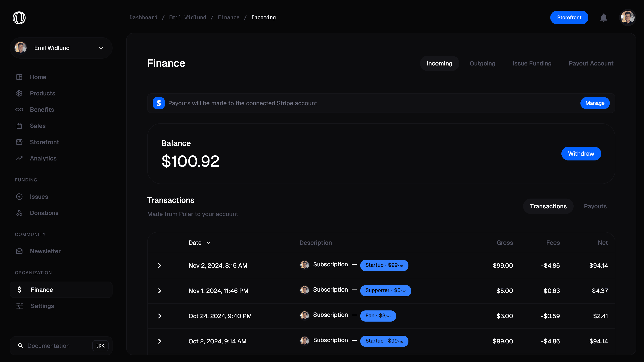Viewport: 644px width, 362px height.
Task: Click the Withdraw button
Action: click(x=581, y=153)
